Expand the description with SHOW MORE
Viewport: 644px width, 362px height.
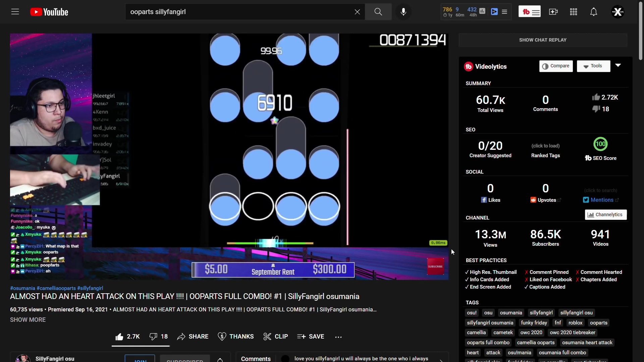[28, 319]
